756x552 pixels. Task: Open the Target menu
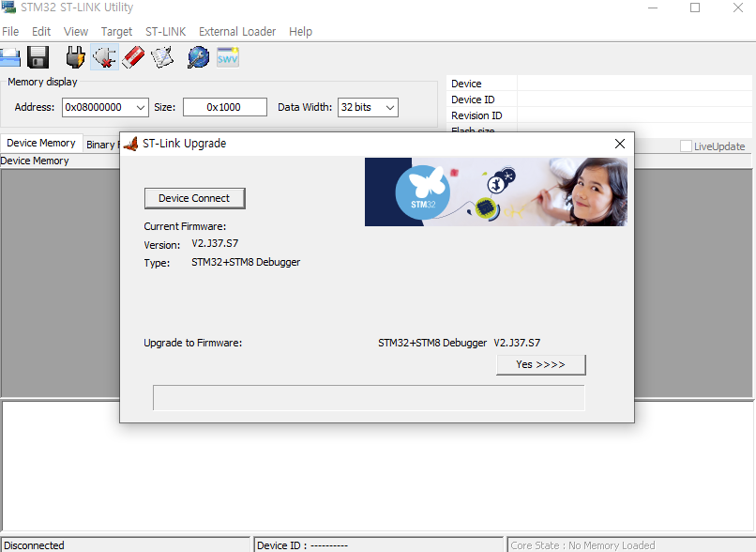coord(116,32)
